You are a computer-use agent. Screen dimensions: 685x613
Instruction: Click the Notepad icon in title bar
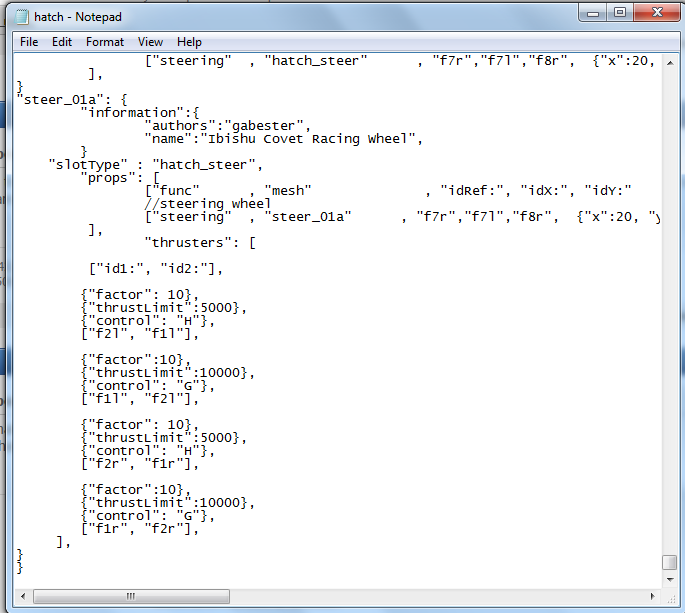coord(22,17)
